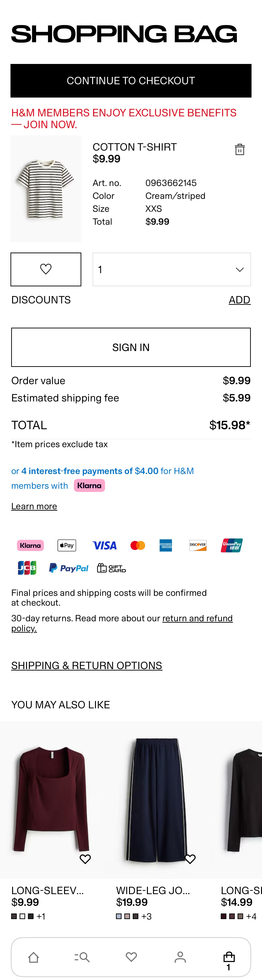Move Cotton T-Shirt to favorites
Screen dimensions: 262x980
pyautogui.click(x=46, y=269)
